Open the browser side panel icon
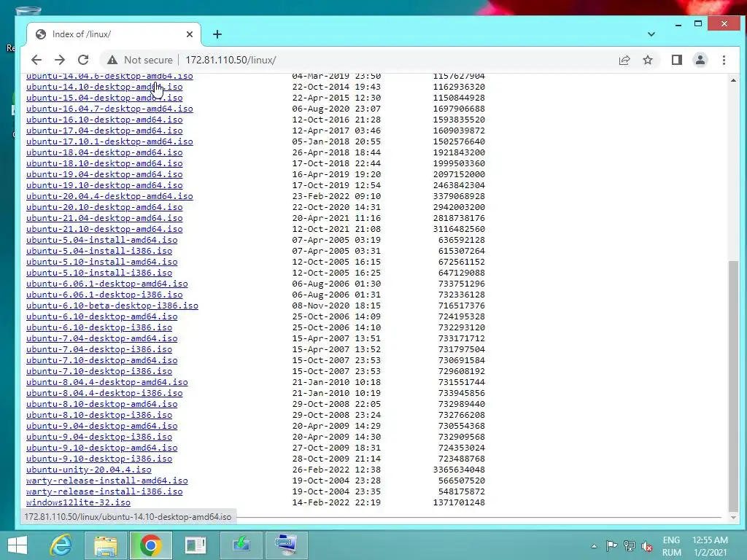The width and height of the screenshot is (747, 560). [676, 60]
